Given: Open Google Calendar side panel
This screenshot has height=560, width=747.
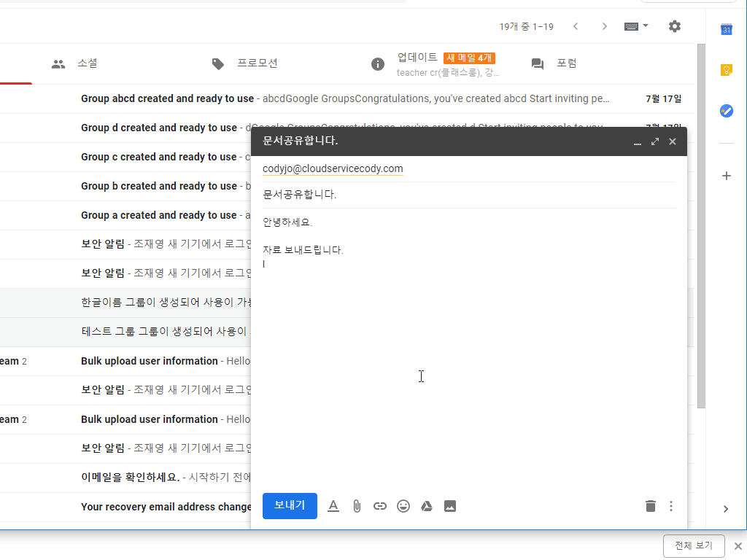Looking at the screenshot, I should pos(726,29).
